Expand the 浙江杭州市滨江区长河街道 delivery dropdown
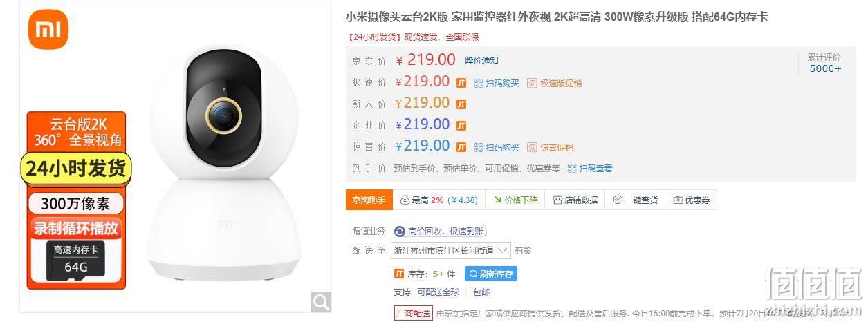 click(451, 250)
